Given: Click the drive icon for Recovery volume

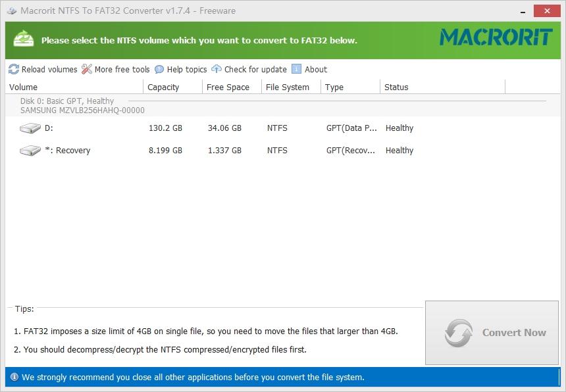Looking at the screenshot, I should pos(30,151).
